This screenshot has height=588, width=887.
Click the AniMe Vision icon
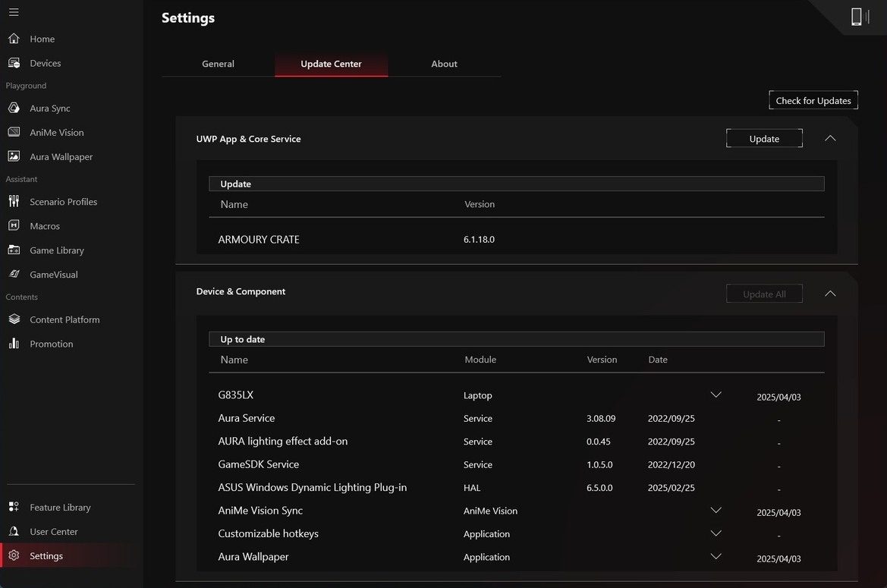click(x=14, y=132)
